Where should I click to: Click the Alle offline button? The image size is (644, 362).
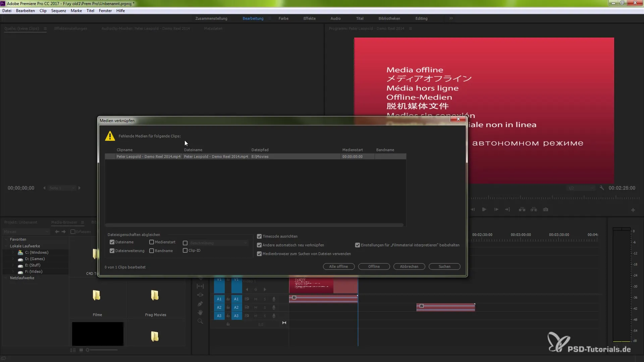click(x=338, y=266)
